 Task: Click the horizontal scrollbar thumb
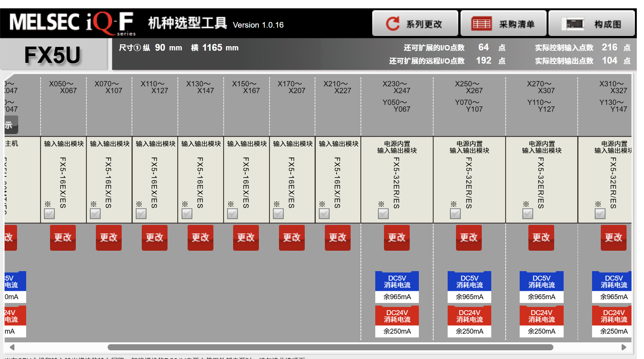click(x=330, y=347)
